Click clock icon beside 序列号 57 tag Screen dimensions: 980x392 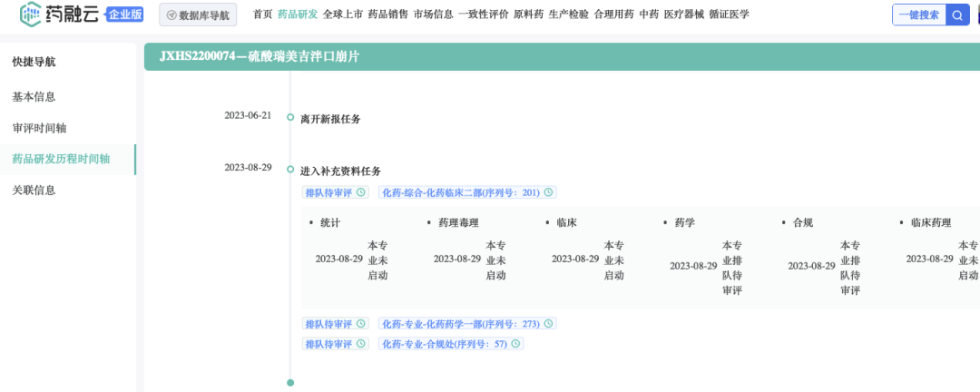(515, 344)
